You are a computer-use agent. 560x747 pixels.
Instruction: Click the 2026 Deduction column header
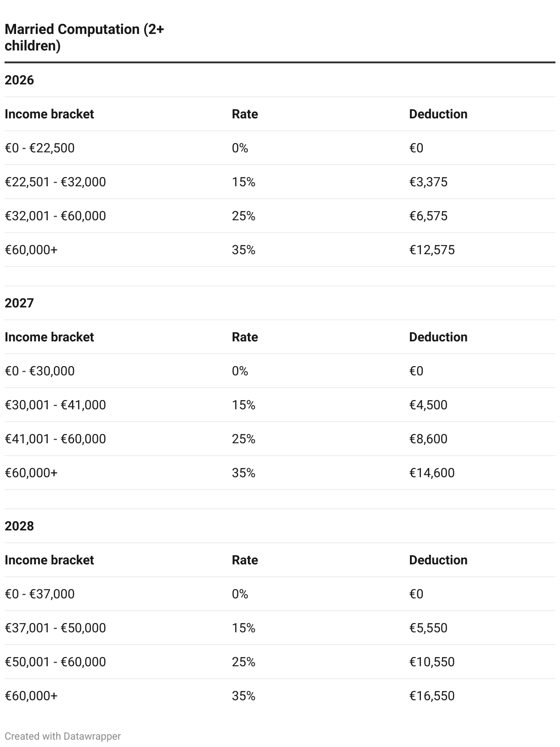click(x=438, y=114)
